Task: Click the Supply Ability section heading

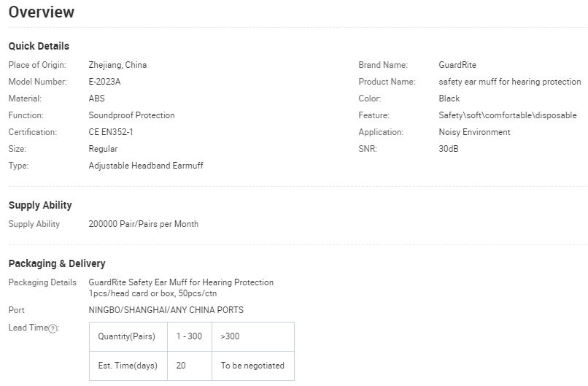Action: pos(40,205)
